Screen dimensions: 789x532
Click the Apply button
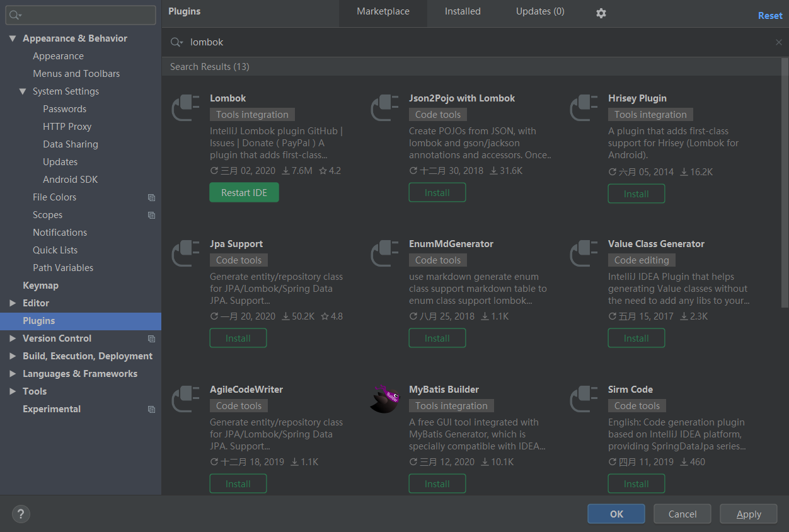click(749, 514)
